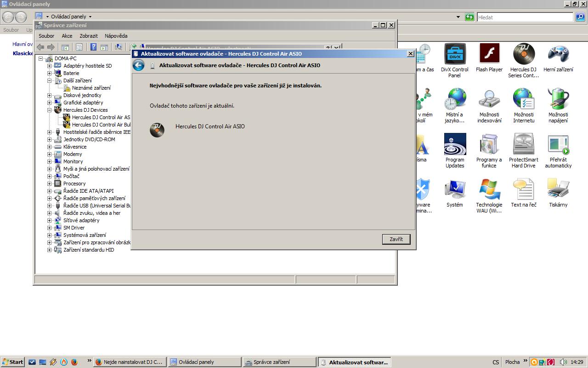Open Možnosti napájení icon
588x368 pixels.
558,106
